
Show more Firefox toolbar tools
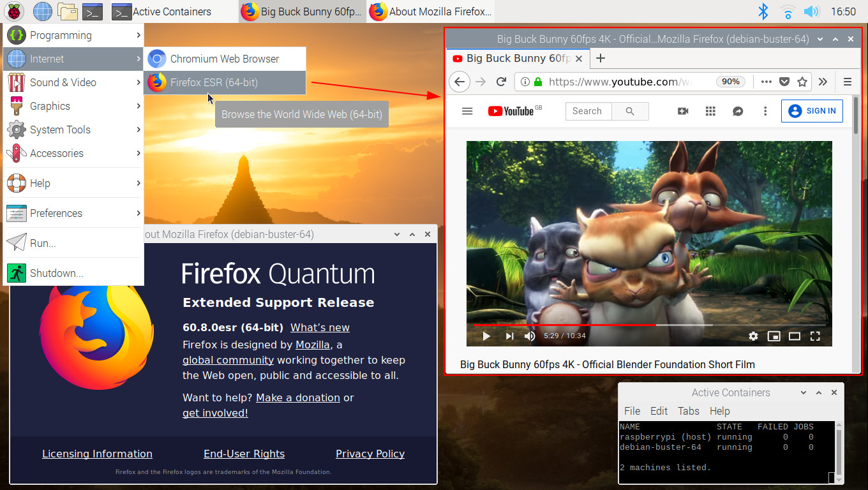coord(823,82)
